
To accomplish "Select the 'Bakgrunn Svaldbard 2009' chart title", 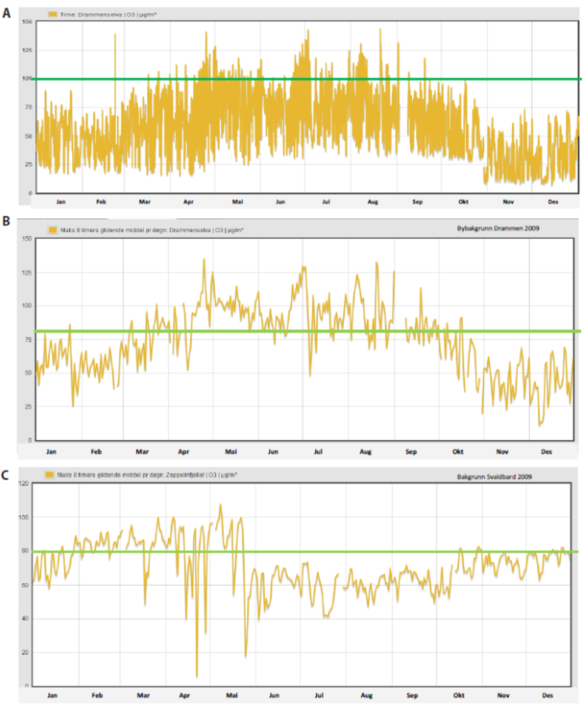I will click(494, 477).
